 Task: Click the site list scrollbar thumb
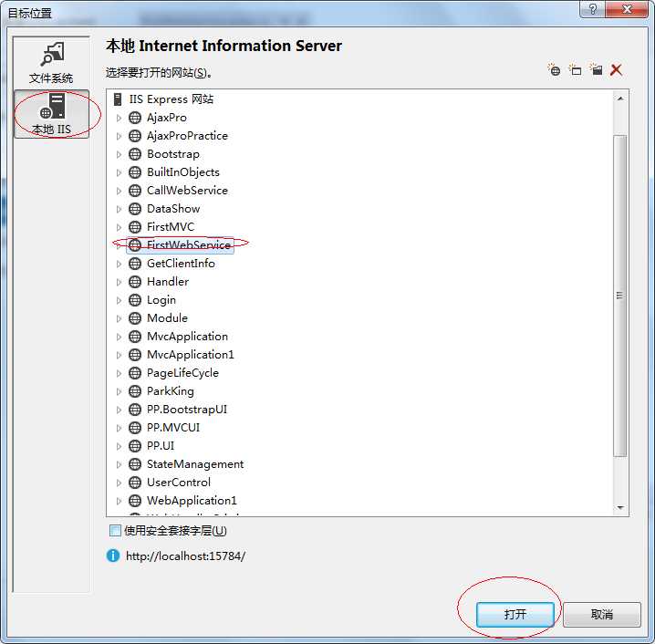(620, 296)
